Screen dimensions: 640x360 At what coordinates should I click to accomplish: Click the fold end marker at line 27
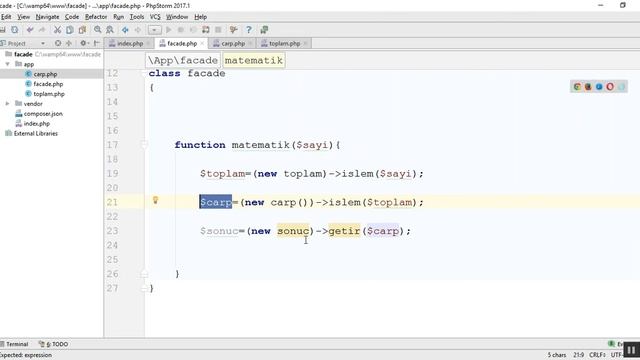click(x=144, y=288)
